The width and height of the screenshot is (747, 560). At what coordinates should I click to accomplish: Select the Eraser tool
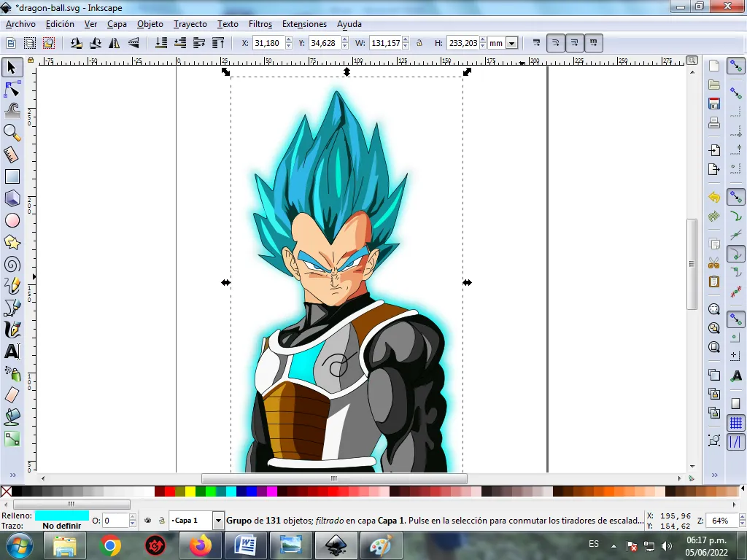[12, 395]
